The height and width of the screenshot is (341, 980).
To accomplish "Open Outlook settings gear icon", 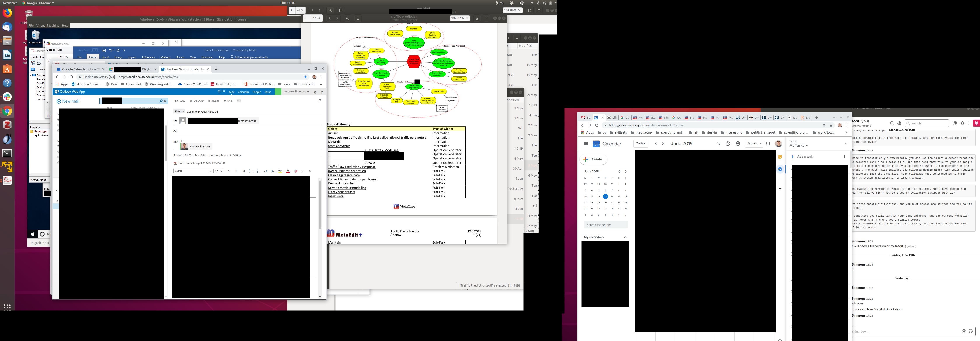I will (x=315, y=92).
